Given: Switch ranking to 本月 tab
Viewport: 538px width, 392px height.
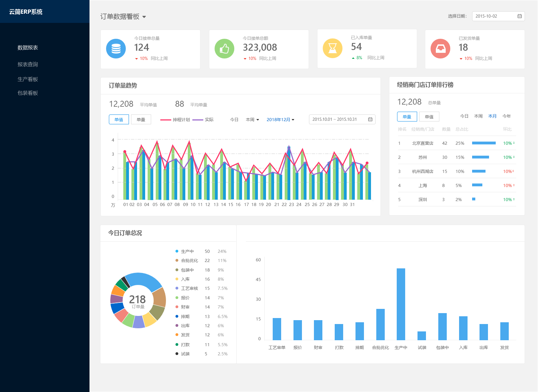Looking at the screenshot, I should (493, 116).
